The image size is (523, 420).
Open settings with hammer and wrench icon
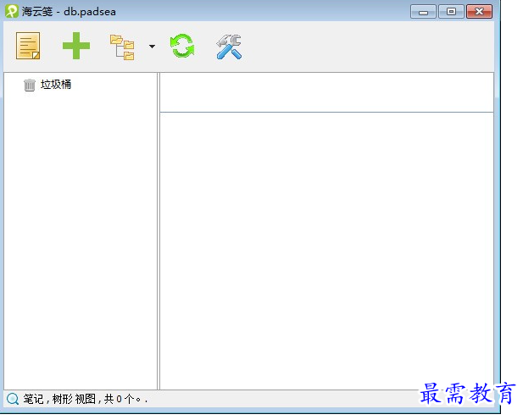click(229, 47)
